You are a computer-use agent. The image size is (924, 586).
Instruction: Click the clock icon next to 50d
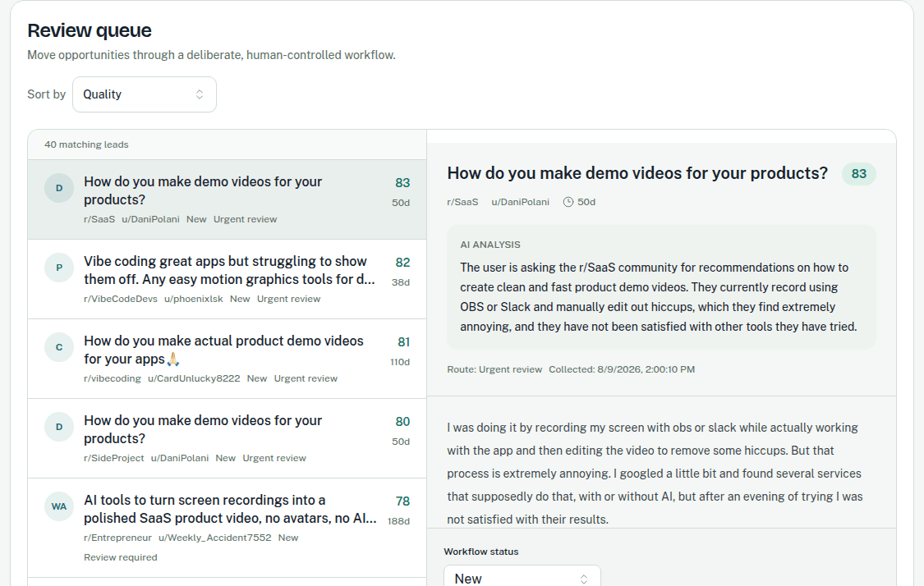(568, 202)
